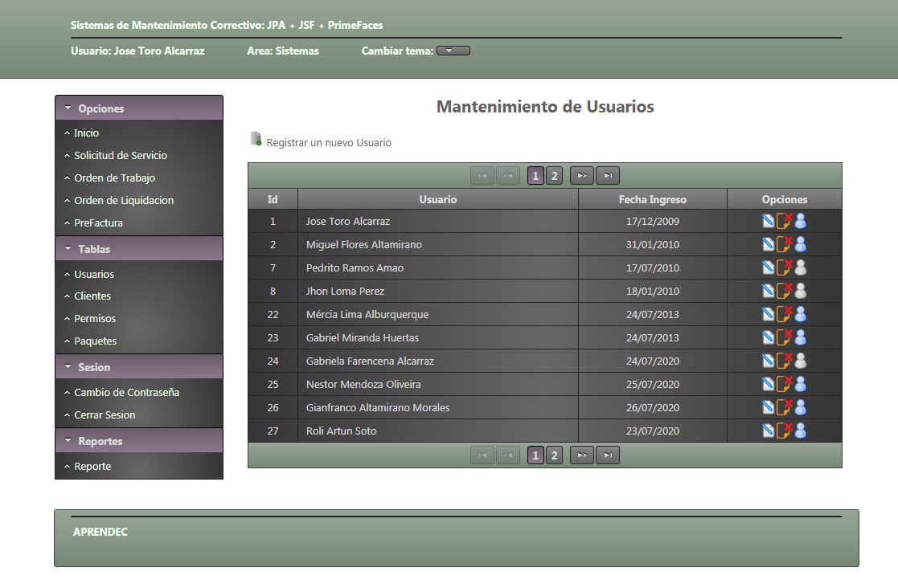Open Reporte menu item

92,466
